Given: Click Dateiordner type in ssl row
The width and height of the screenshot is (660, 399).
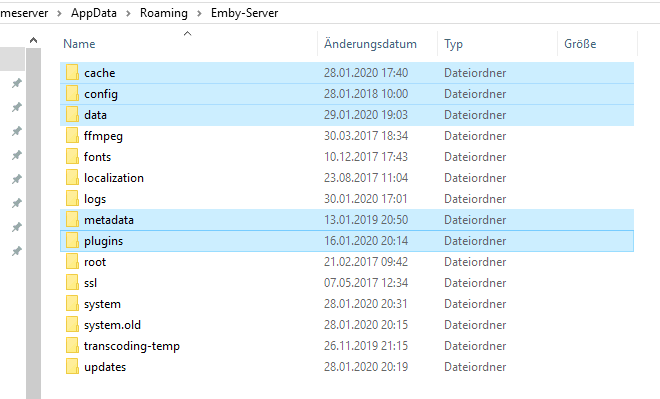Looking at the screenshot, I should [x=475, y=283].
